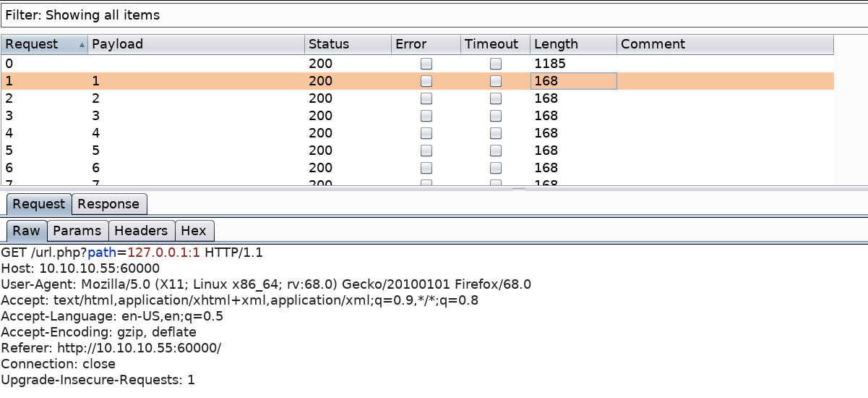
Task: Switch to the Hex view tab
Action: pyautogui.click(x=193, y=231)
